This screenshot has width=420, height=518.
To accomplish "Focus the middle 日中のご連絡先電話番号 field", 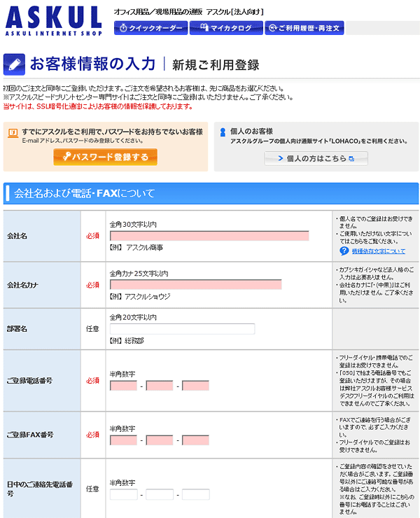I will [x=160, y=494].
